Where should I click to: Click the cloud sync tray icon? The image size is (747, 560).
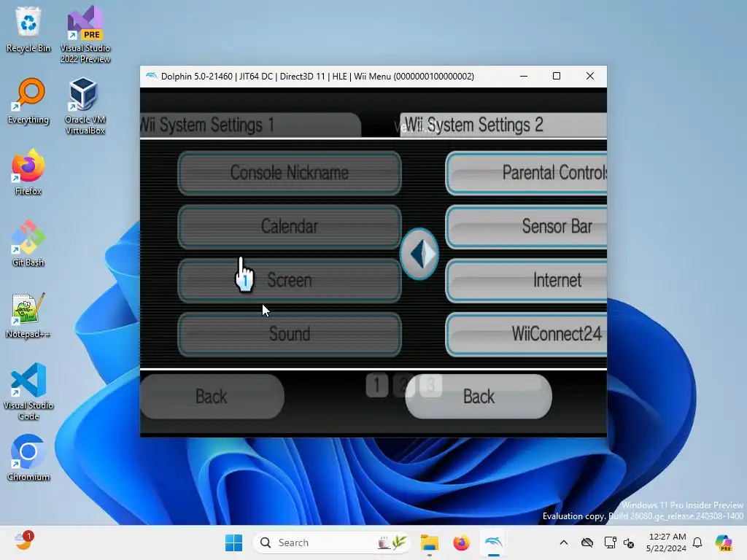point(587,542)
